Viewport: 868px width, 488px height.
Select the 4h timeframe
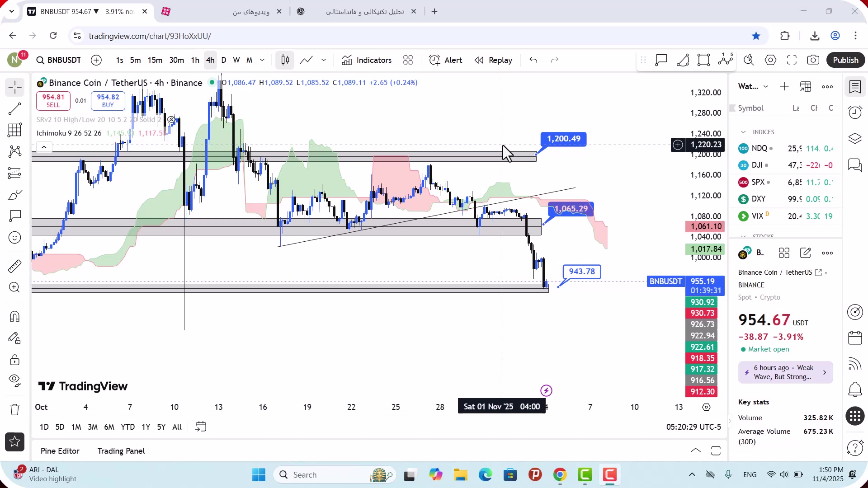click(x=210, y=60)
